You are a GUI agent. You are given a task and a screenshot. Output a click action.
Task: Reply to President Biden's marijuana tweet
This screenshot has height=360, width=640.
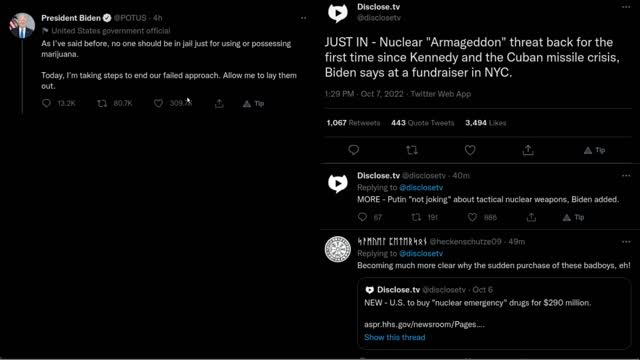[x=47, y=103]
